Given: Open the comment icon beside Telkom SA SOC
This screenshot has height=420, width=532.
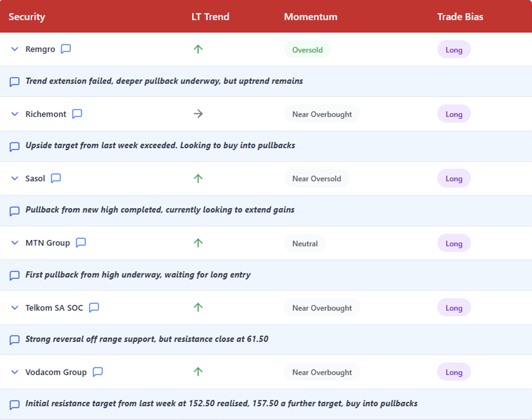Looking at the screenshot, I should pyautogui.click(x=94, y=307).
